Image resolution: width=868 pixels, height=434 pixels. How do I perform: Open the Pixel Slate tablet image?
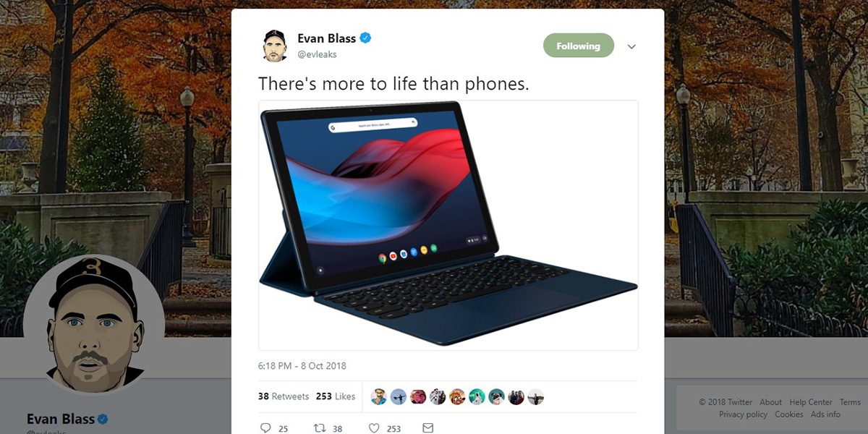(x=448, y=225)
